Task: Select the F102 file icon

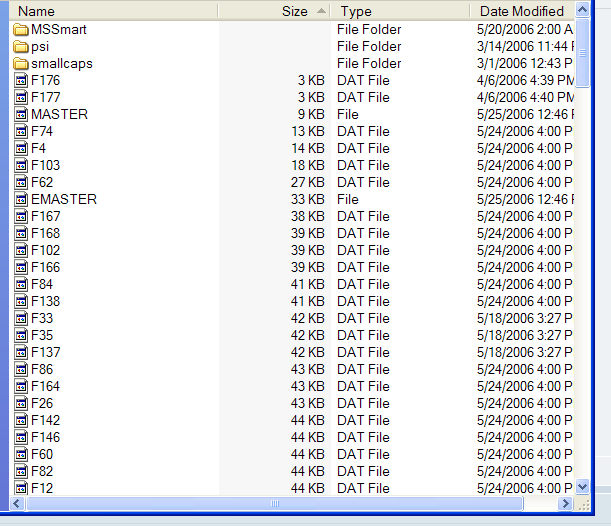Action: pyautogui.click(x=21, y=251)
